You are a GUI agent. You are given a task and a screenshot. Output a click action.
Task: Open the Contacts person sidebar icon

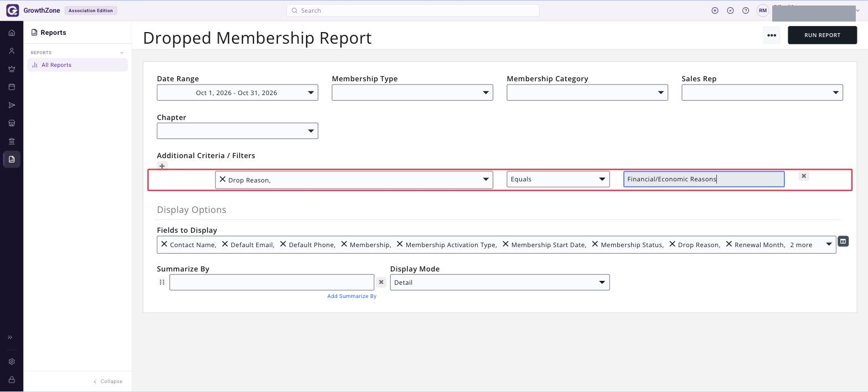[12, 51]
